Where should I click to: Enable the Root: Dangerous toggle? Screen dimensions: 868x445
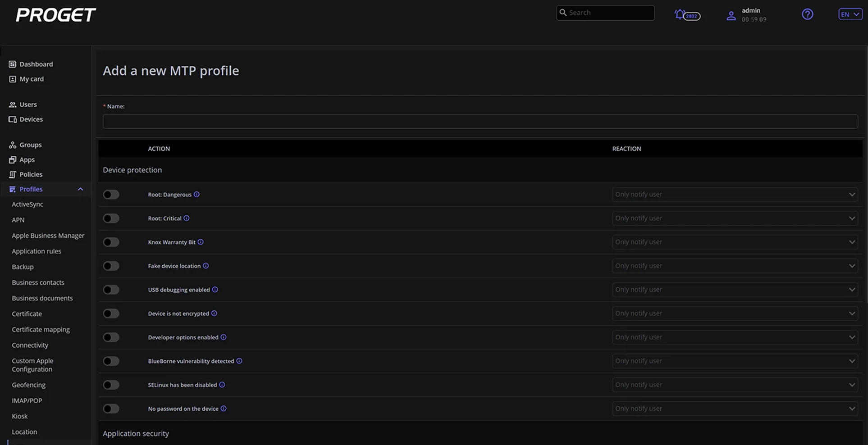point(111,195)
